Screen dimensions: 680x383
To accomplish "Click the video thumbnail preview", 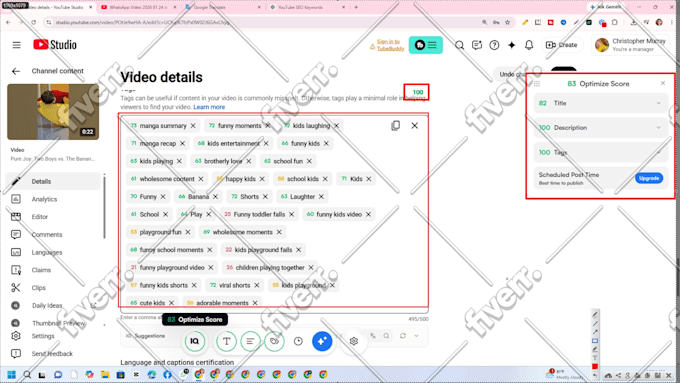I will tap(53, 112).
